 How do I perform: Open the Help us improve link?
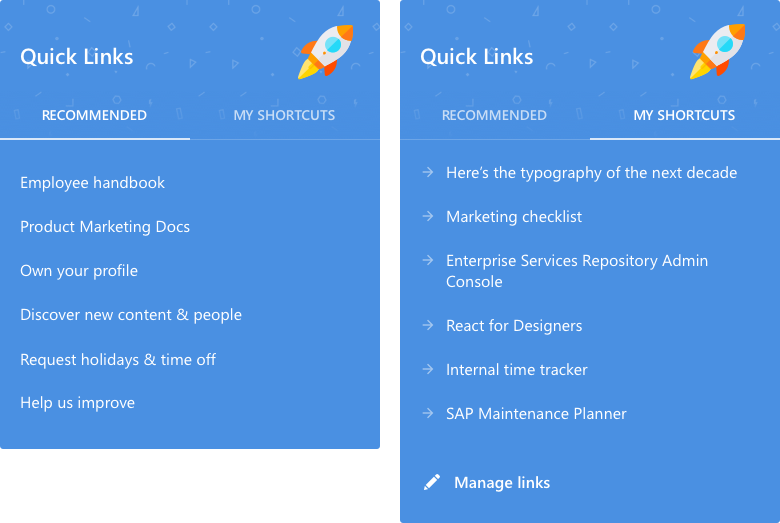tap(78, 403)
